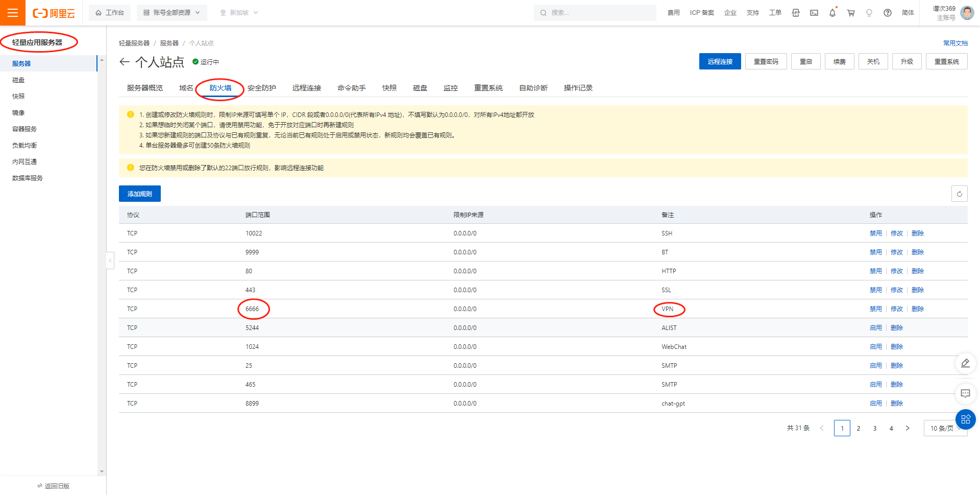Go to next page arrow in pagination
The height and width of the screenshot is (495, 980).
[x=908, y=428]
